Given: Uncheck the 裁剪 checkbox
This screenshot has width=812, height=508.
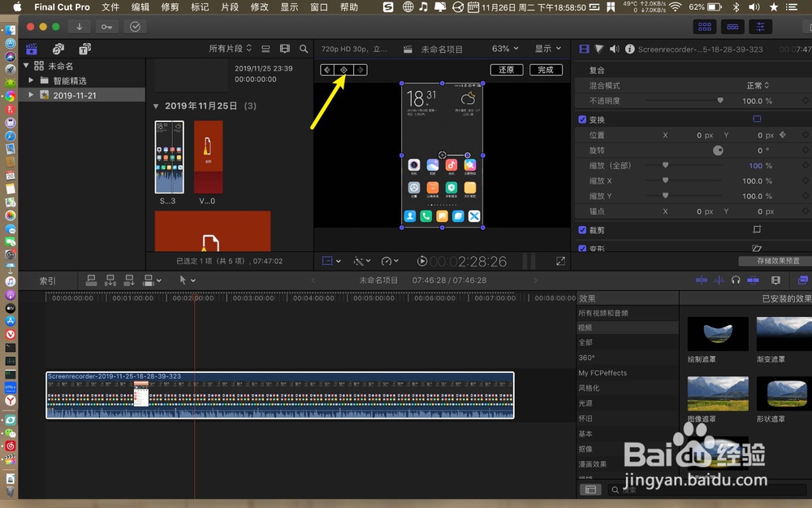Looking at the screenshot, I should coord(582,230).
